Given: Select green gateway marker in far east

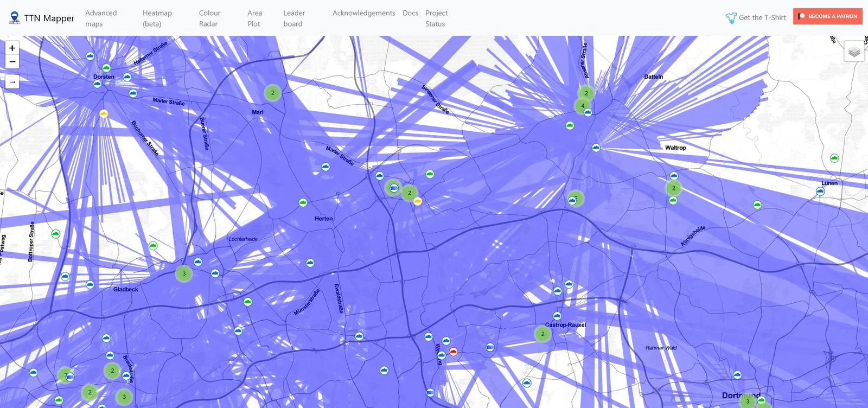Looking at the screenshot, I should pos(834,158).
